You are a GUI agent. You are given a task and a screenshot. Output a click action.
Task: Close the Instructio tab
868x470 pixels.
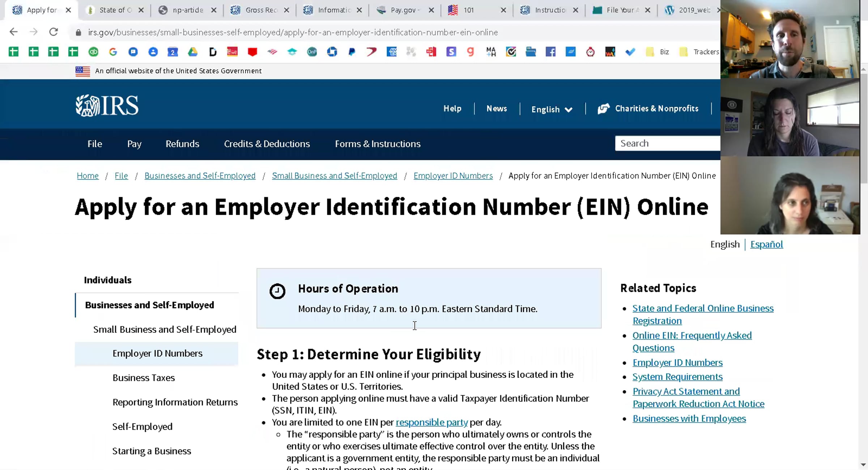click(x=575, y=10)
